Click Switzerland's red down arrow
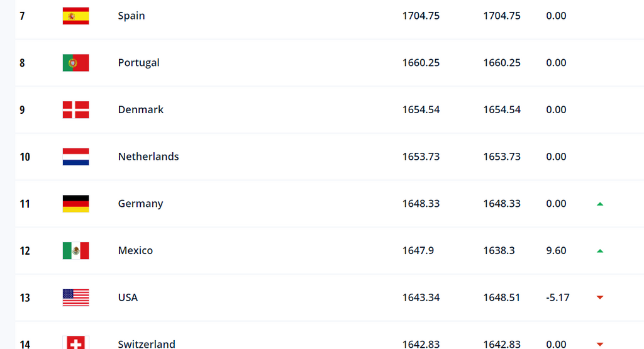 (x=600, y=344)
